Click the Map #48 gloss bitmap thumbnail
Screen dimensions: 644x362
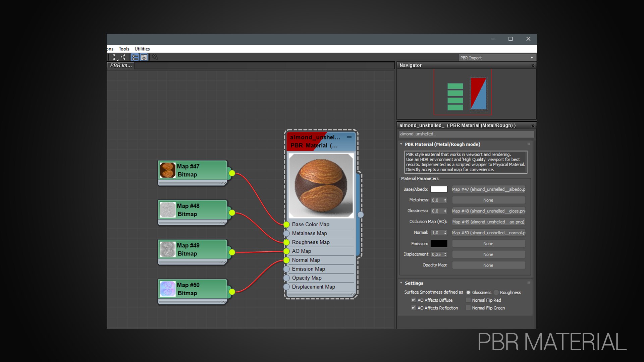[168, 210]
